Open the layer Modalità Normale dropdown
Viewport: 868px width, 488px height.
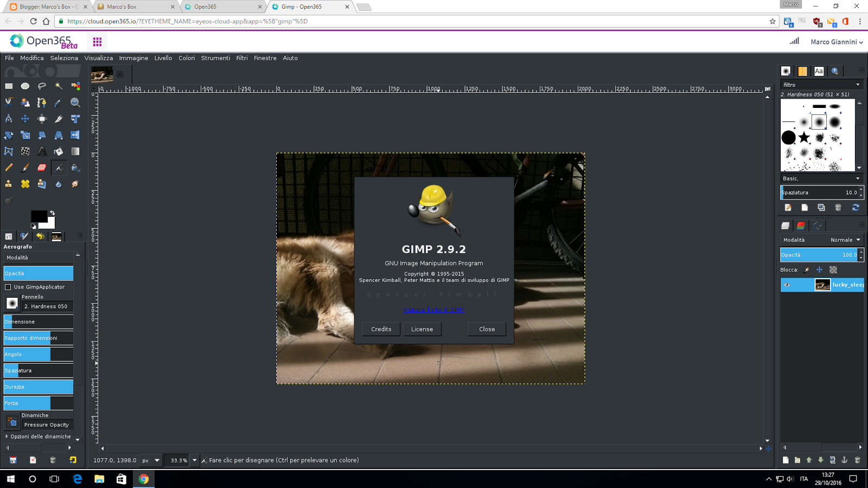[822, 240]
